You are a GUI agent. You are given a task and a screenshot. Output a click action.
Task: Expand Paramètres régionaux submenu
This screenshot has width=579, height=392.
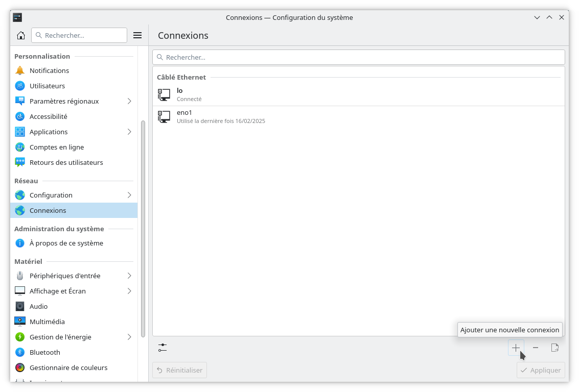(129, 101)
